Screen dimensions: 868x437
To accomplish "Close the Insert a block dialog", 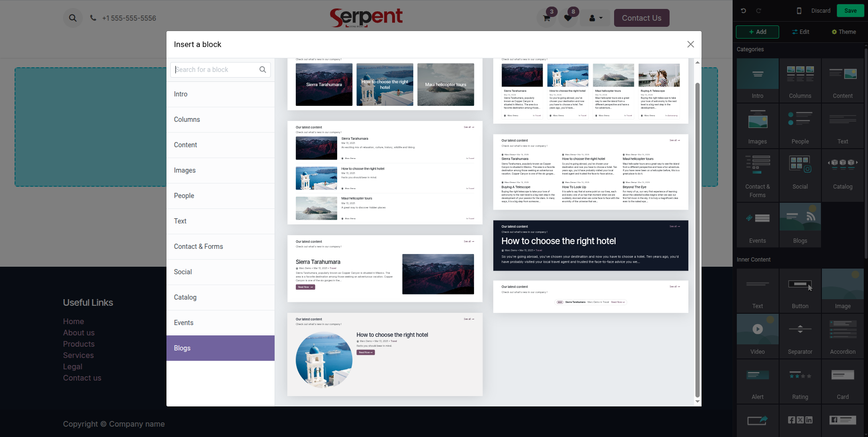I will [x=690, y=44].
